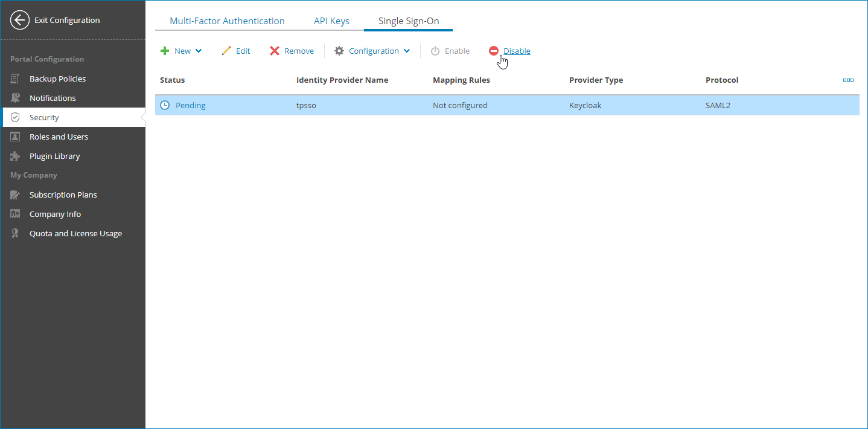Sort by Status column header
This screenshot has width=868, height=429.
pyautogui.click(x=173, y=80)
